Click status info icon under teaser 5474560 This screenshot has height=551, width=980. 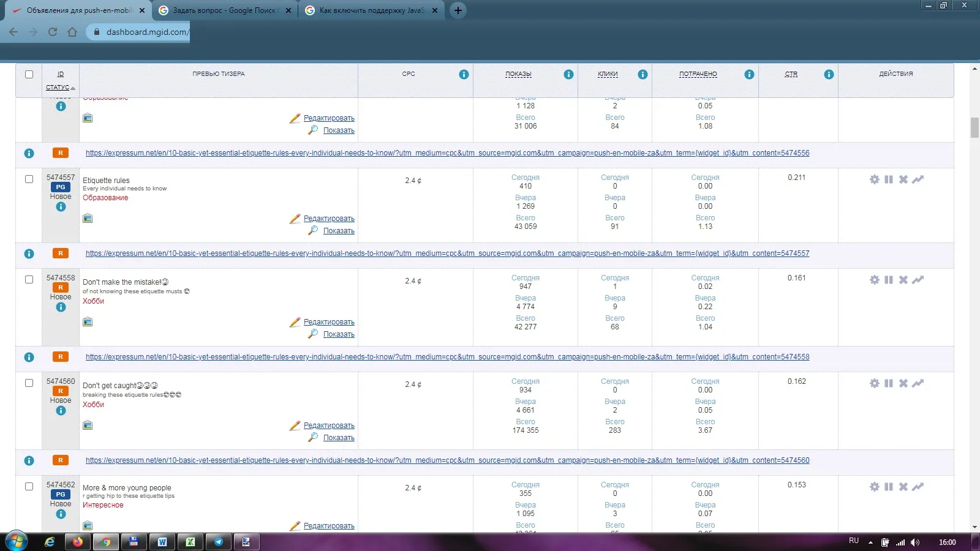[x=61, y=411]
